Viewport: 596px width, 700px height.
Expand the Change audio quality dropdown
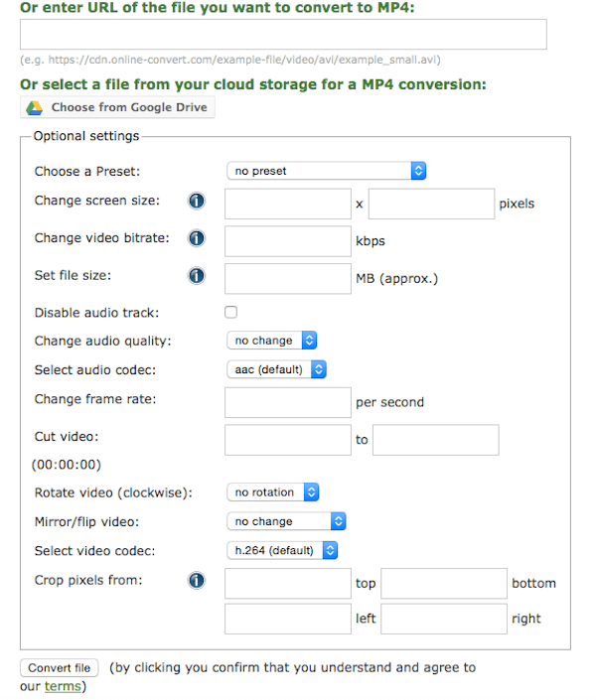[271, 341]
